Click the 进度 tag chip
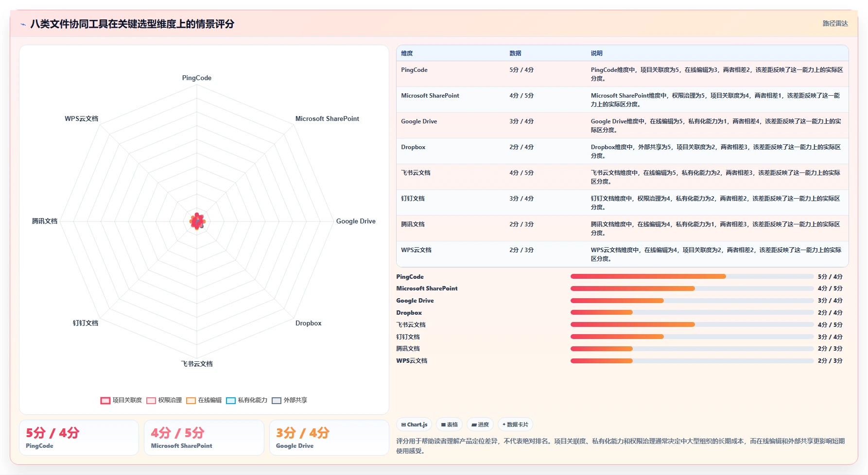 480,424
